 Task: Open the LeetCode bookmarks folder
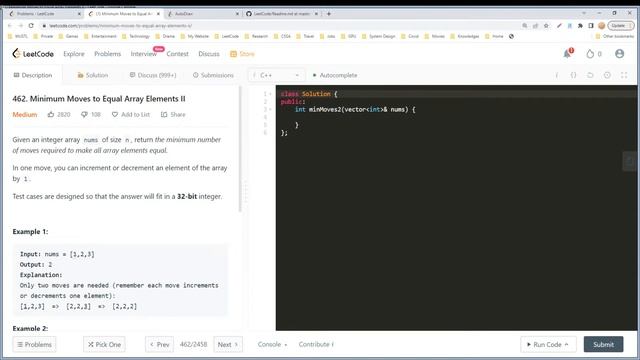pos(227,36)
